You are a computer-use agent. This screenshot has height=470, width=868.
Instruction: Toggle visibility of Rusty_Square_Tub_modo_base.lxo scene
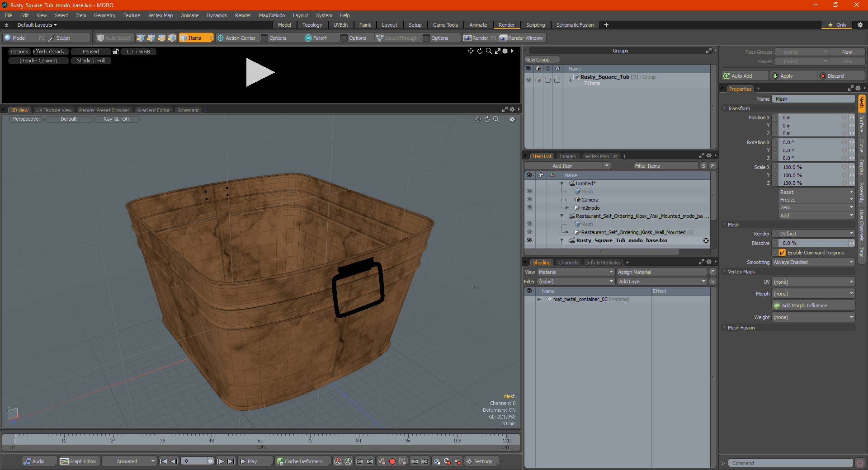coord(529,240)
